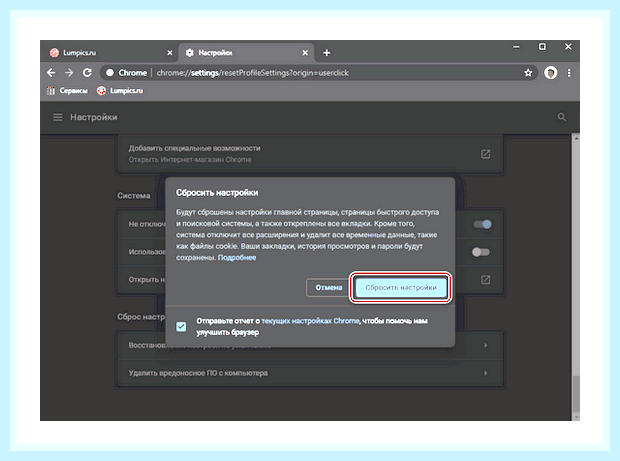
Task: Bookmark this page with the star
Action: coord(528,73)
